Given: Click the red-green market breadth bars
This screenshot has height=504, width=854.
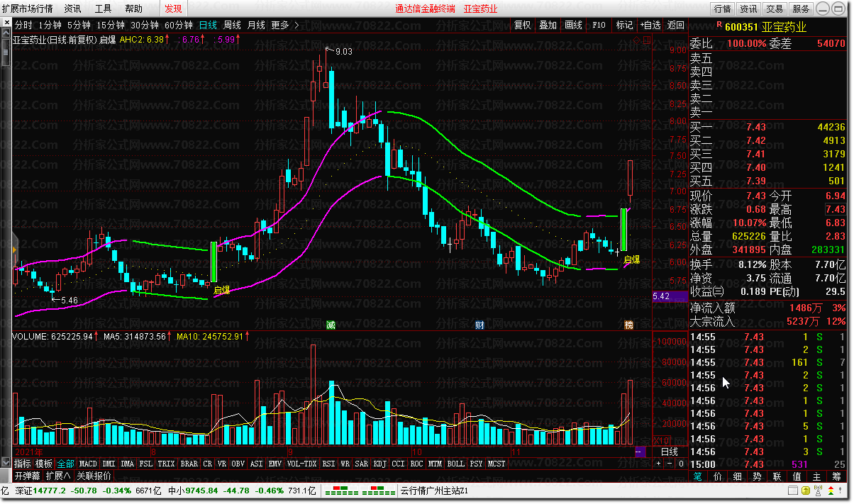Looking at the screenshot, I should [360, 491].
